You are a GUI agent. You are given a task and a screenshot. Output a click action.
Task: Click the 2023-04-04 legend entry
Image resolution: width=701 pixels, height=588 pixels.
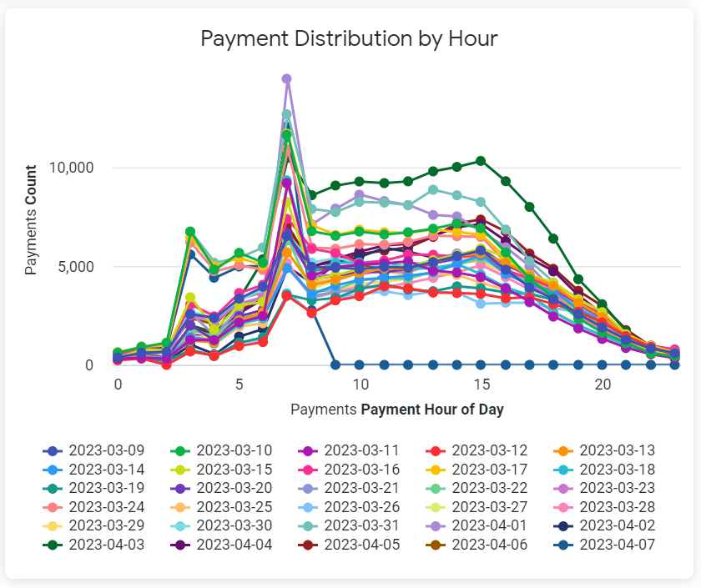tap(221, 545)
